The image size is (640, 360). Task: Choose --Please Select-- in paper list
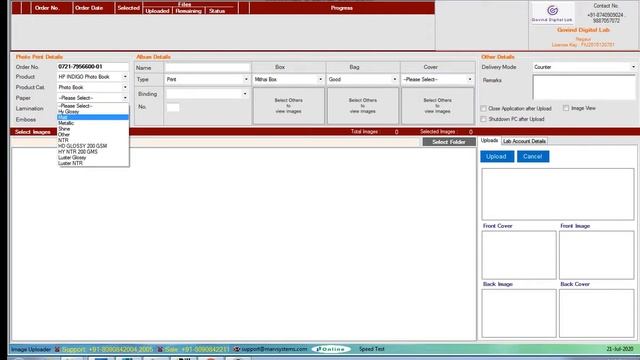(x=93, y=106)
